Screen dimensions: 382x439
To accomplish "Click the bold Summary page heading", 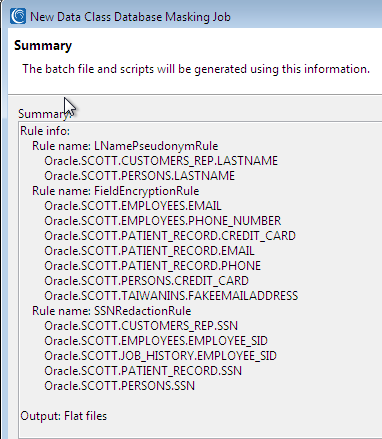I will [43, 46].
